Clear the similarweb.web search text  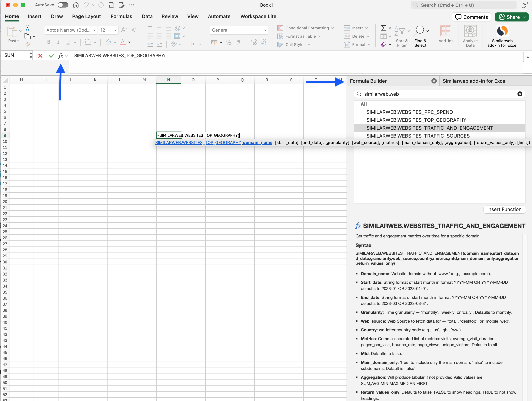tap(520, 94)
